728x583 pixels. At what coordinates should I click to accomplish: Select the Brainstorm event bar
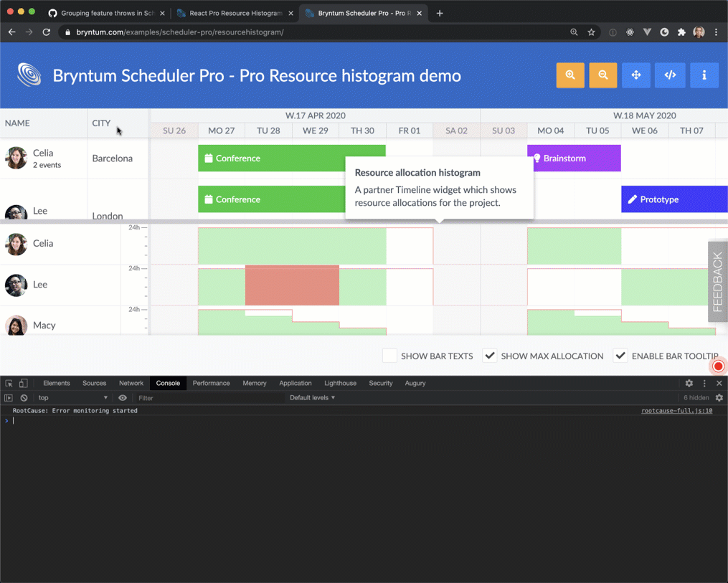[x=574, y=158]
